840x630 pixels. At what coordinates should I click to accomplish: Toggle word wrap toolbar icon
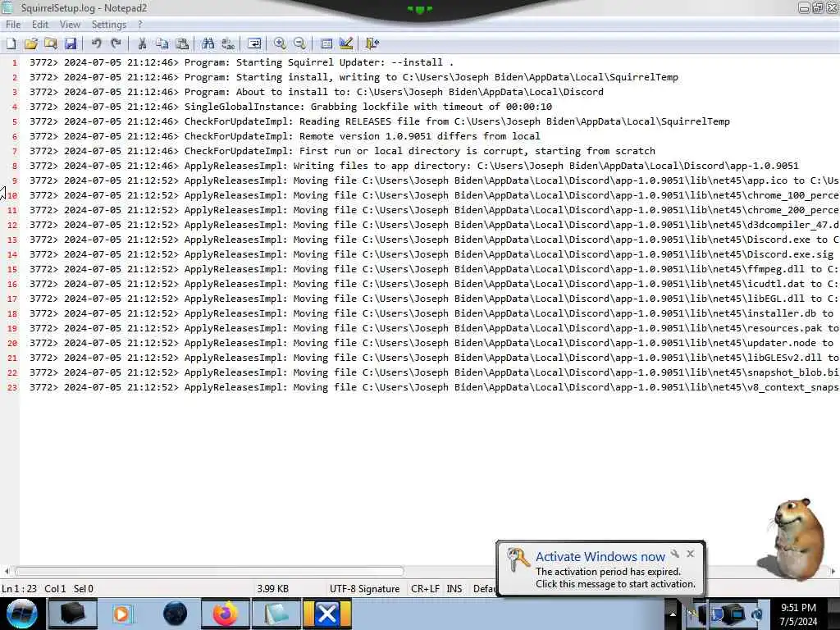click(x=254, y=44)
